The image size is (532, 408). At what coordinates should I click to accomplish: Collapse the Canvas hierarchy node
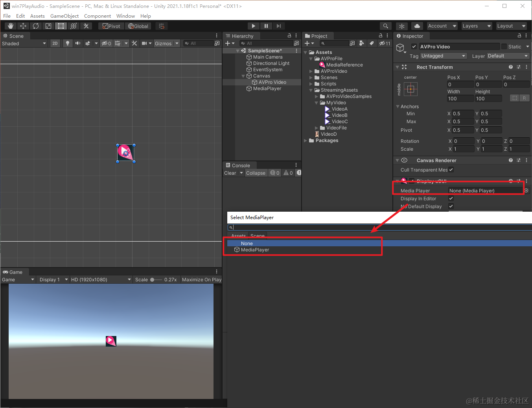243,76
